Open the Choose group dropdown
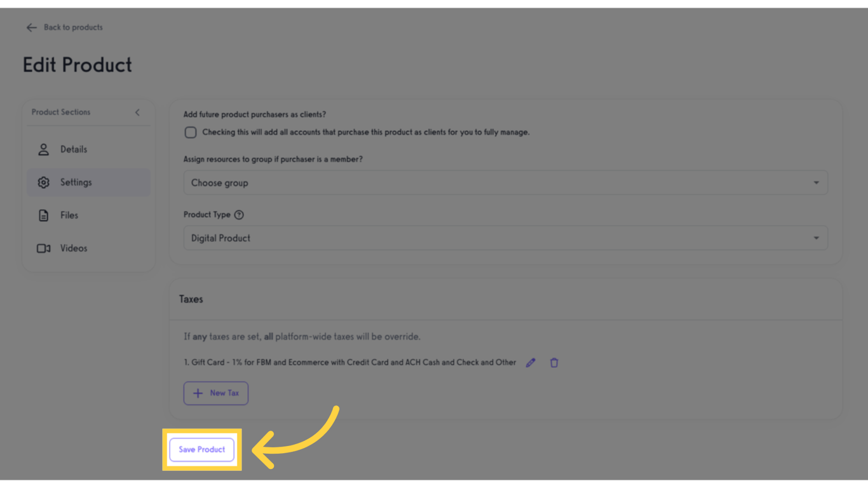Image resolution: width=868 pixels, height=488 pixels. (x=505, y=182)
